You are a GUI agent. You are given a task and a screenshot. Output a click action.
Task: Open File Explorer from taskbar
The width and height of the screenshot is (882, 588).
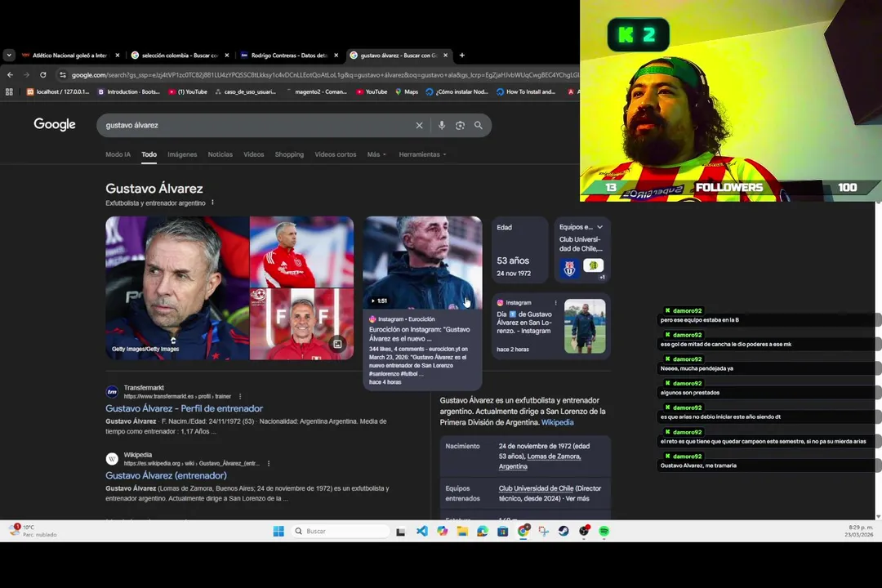[462, 531]
